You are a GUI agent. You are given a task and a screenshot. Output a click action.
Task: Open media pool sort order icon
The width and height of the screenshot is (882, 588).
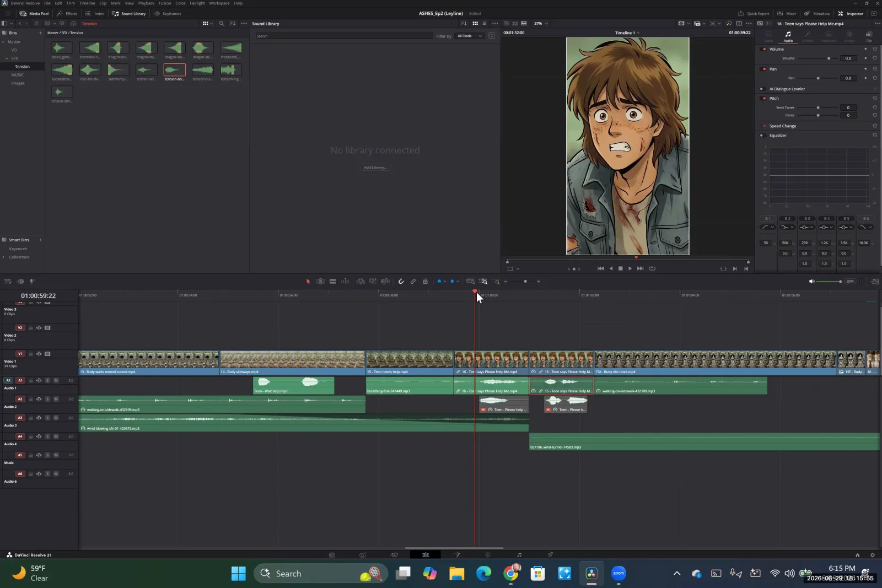233,24
